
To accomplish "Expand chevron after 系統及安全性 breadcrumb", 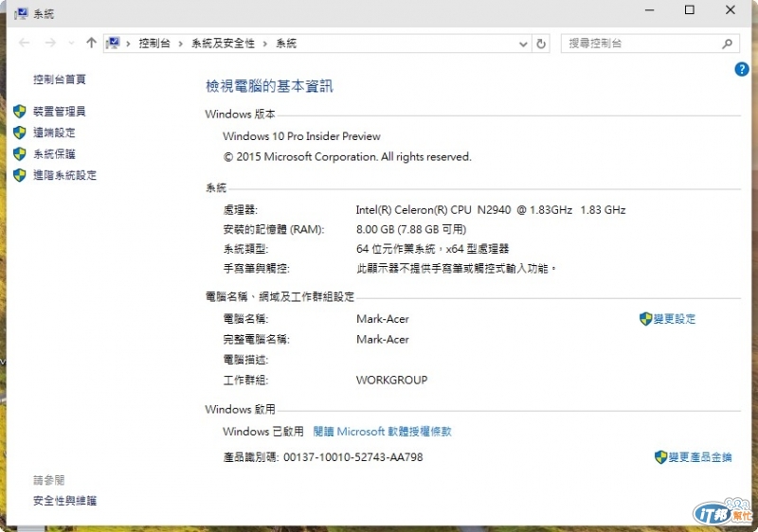I will (x=265, y=44).
